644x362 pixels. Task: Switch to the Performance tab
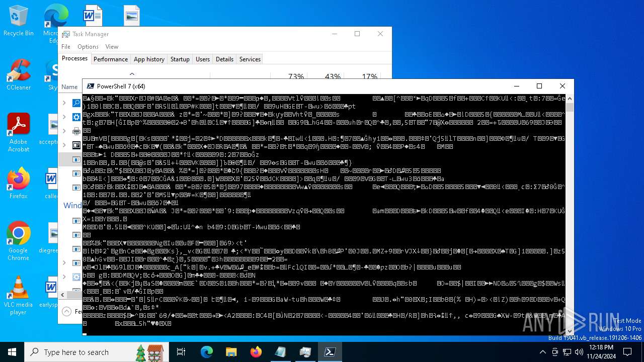tap(111, 59)
